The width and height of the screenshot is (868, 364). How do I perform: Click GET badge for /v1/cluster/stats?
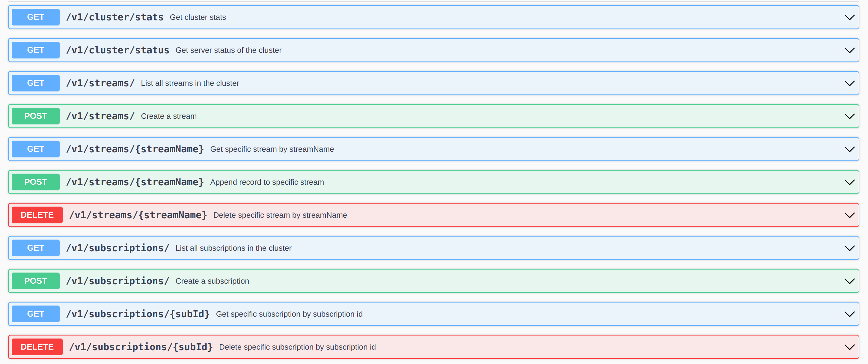[x=35, y=17]
